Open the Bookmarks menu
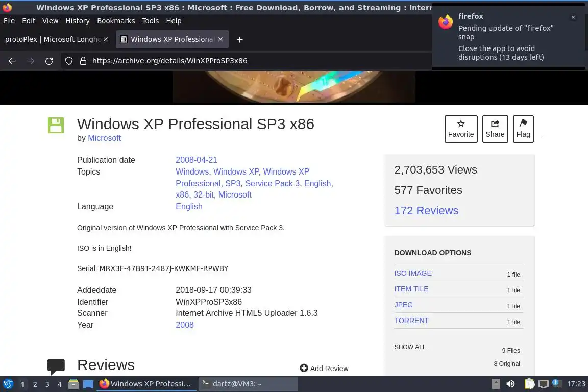 click(116, 21)
